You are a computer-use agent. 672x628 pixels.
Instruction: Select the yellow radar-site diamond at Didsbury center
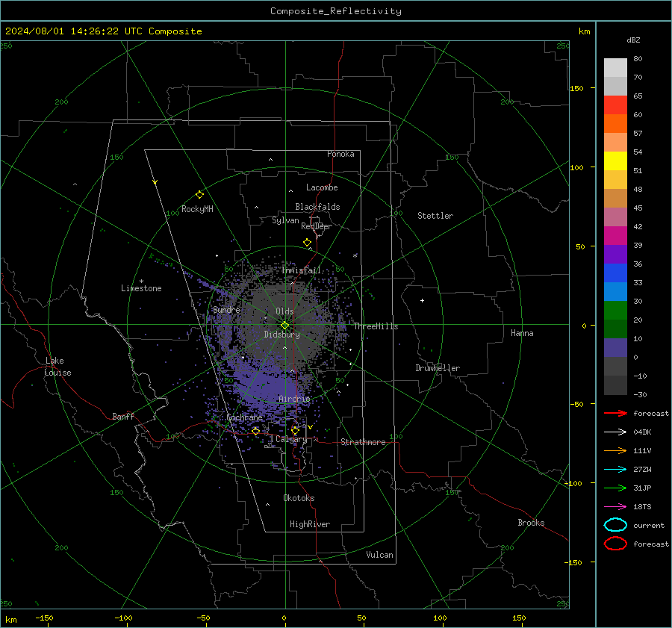coord(284,326)
